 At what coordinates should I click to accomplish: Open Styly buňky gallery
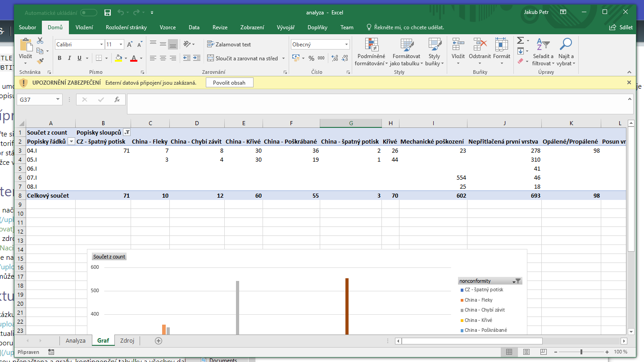pos(434,52)
